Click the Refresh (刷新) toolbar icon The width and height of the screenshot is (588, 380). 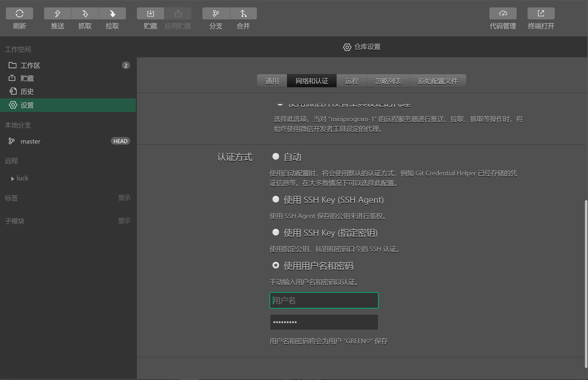[x=19, y=13]
